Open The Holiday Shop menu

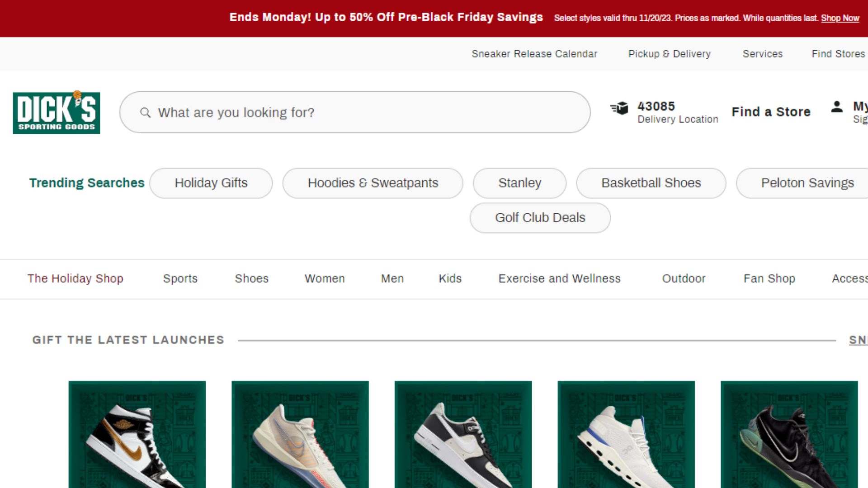click(75, 278)
